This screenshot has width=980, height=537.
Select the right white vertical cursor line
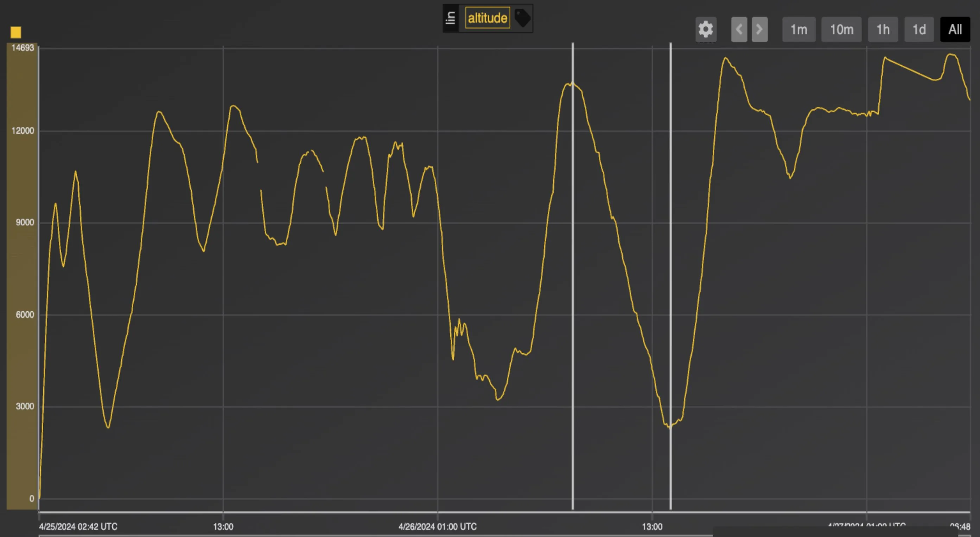point(670,276)
